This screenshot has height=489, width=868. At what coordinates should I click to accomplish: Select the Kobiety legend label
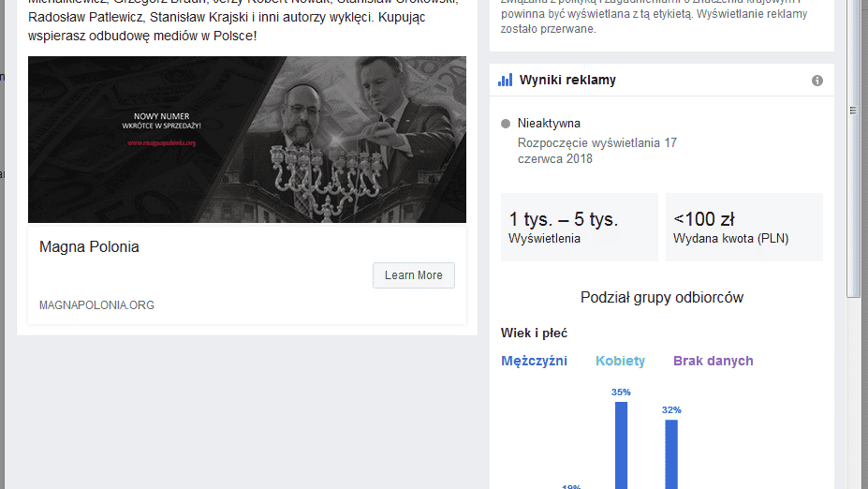(x=620, y=361)
